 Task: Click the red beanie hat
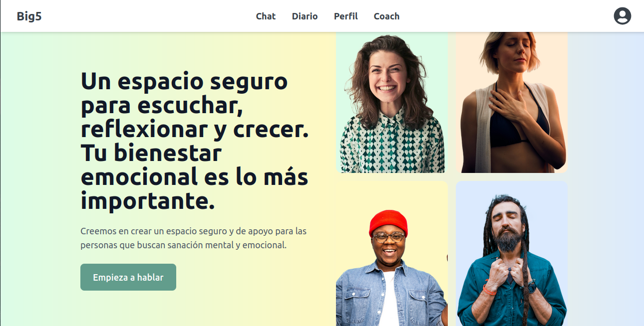(x=388, y=223)
